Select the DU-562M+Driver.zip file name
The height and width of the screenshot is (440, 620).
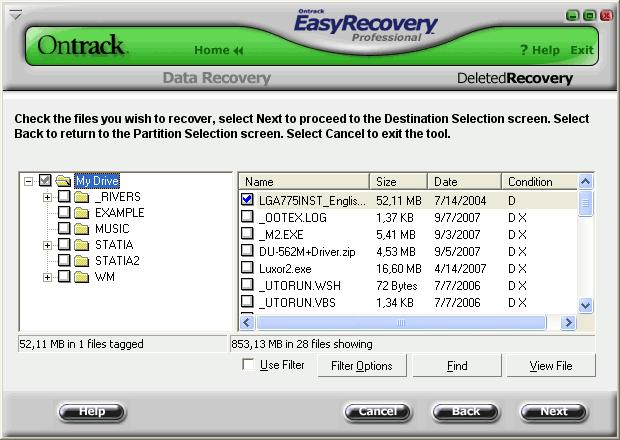[x=307, y=252]
